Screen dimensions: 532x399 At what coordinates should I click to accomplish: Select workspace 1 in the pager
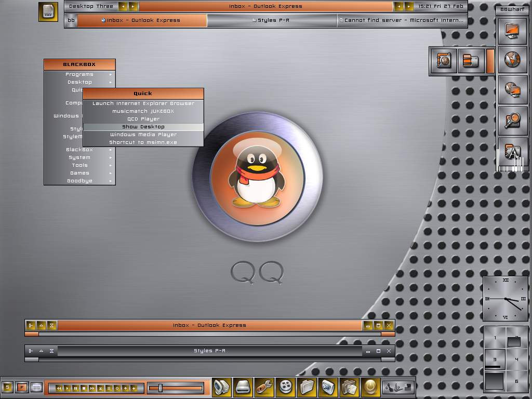tap(495, 338)
